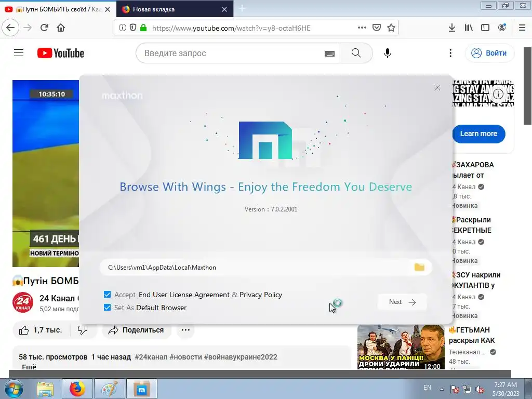532x399 pixels.
Task: Open Firefox library
Action: click(469, 28)
